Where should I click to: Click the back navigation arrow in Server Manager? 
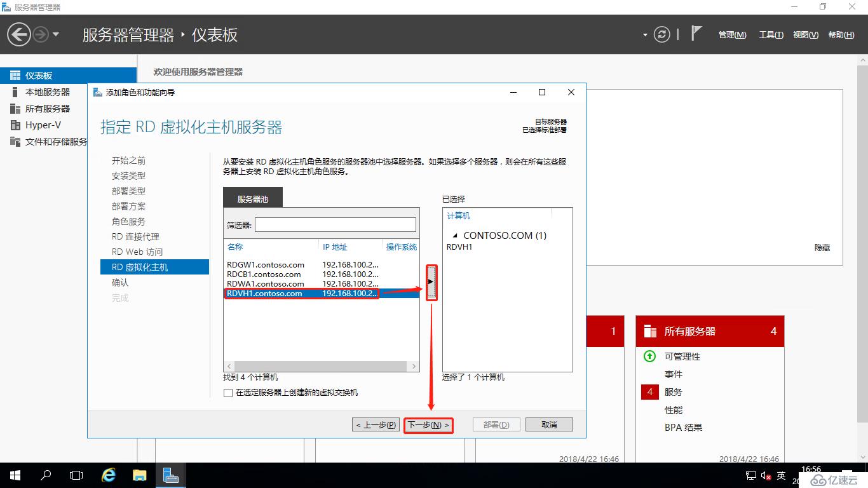point(19,34)
